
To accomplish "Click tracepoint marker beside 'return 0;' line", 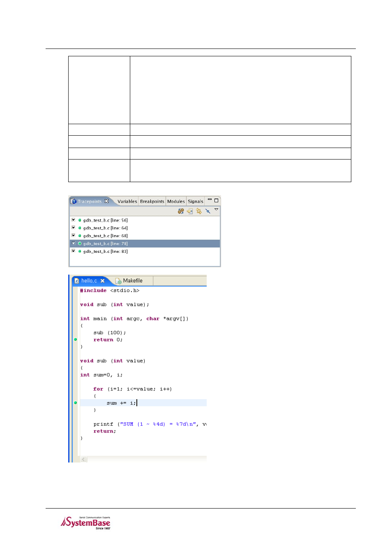I will coord(75,340).
